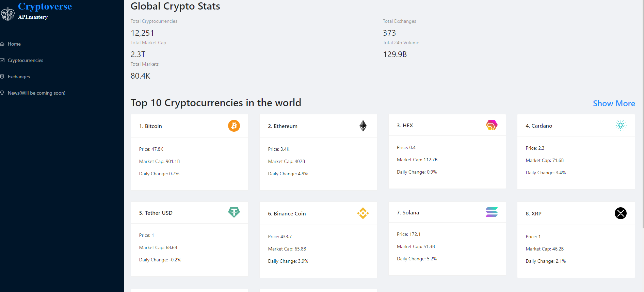Click the APLmastery subtitle text
The height and width of the screenshot is (292, 644).
33,17
